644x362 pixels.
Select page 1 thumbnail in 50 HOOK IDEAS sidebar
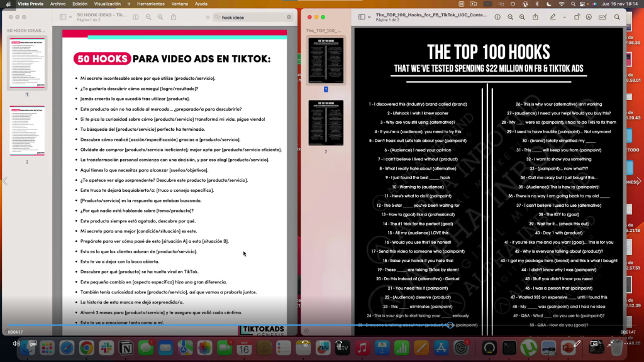pyautogui.click(x=27, y=63)
